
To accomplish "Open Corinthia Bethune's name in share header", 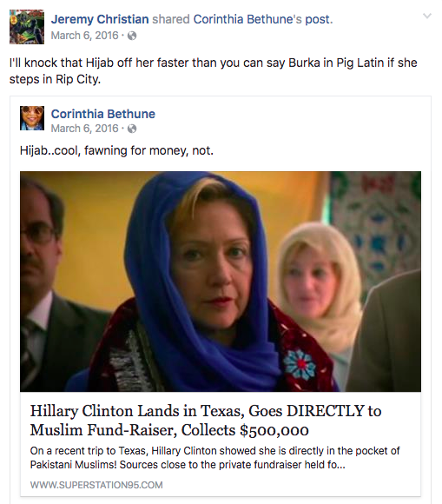I will [247, 19].
